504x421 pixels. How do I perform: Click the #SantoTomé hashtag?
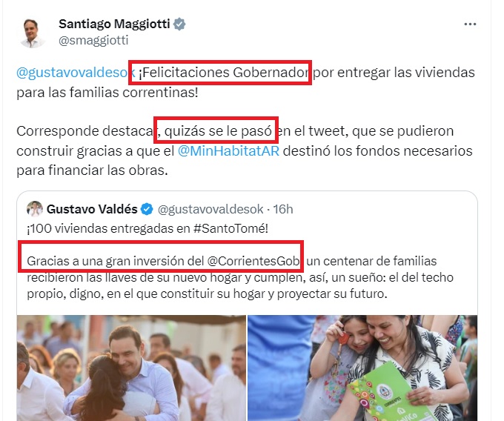[x=231, y=228]
